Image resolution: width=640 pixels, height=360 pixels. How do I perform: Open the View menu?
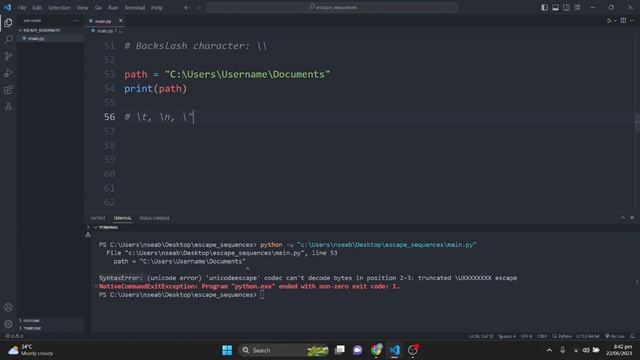point(82,8)
